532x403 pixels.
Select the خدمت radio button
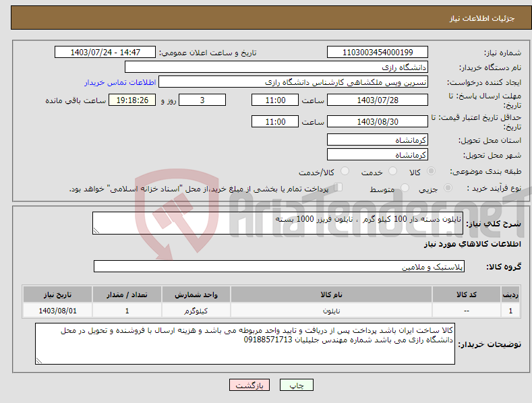click(392, 171)
